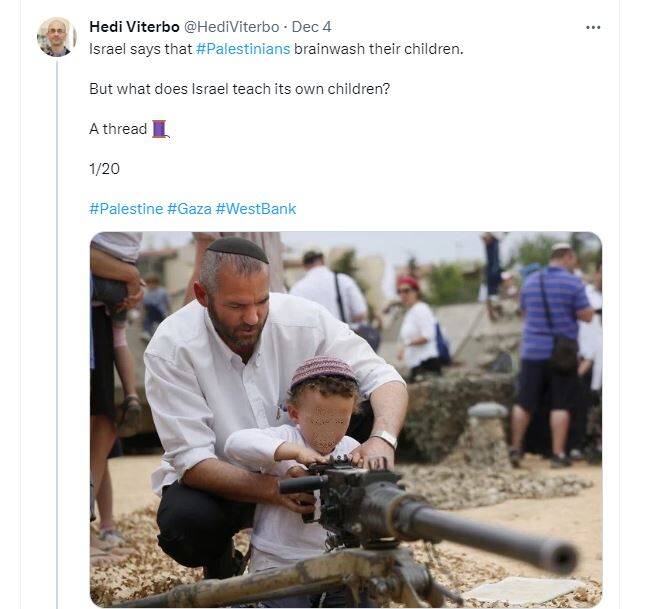
Task: Expand the attached tweet photo
Action: pyautogui.click(x=346, y=419)
